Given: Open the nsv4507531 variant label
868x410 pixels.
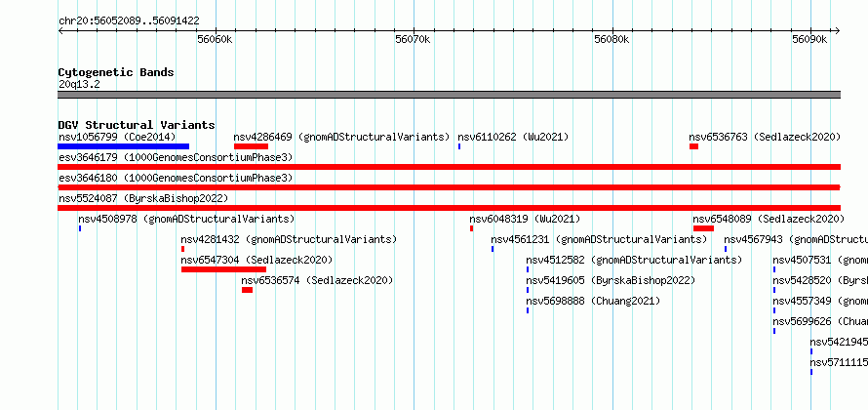Looking at the screenshot, I should (820, 260).
